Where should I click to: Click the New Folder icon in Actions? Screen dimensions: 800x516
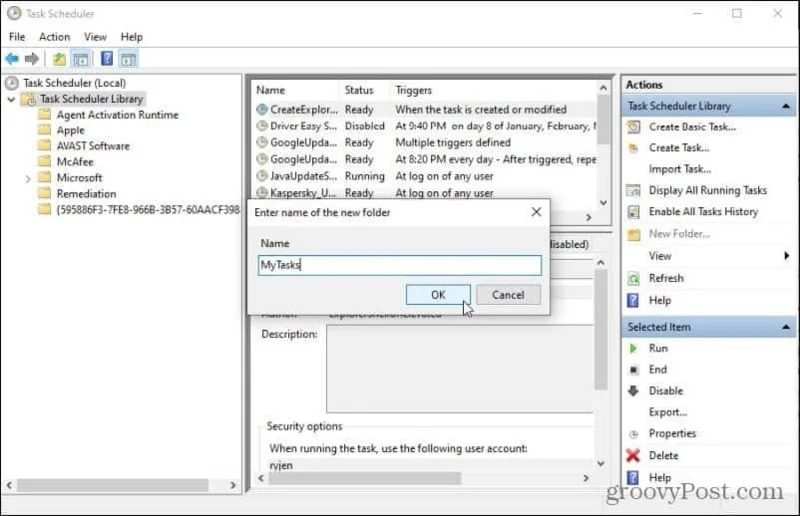(x=633, y=234)
